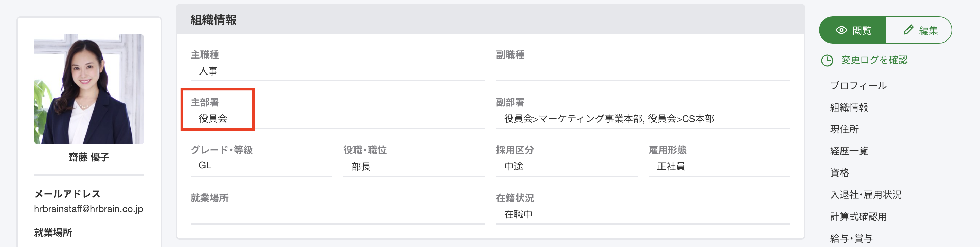The image size is (980, 247).
Task: Navigate to 入退社・雇用状況 section
Action: [x=865, y=195]
